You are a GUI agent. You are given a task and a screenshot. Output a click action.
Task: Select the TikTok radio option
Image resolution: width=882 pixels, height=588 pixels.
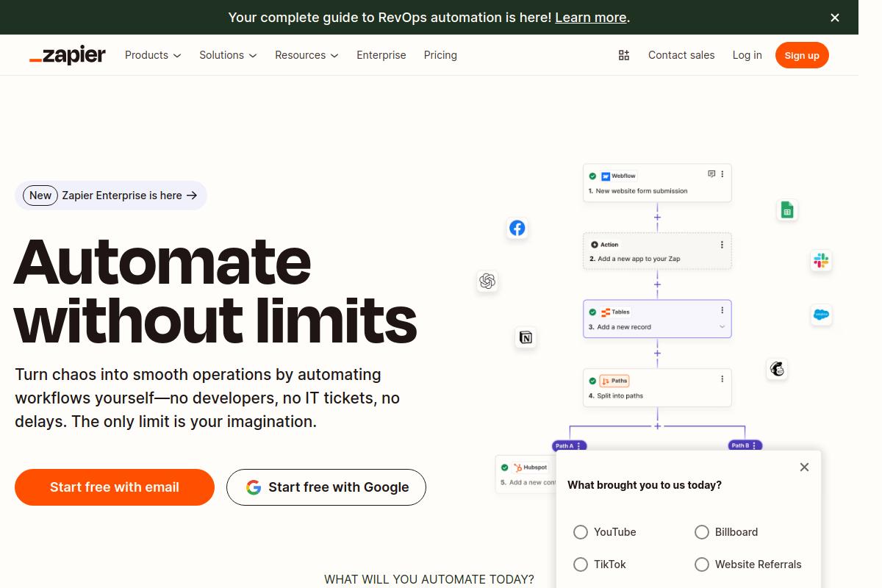[x=581, y=564]
